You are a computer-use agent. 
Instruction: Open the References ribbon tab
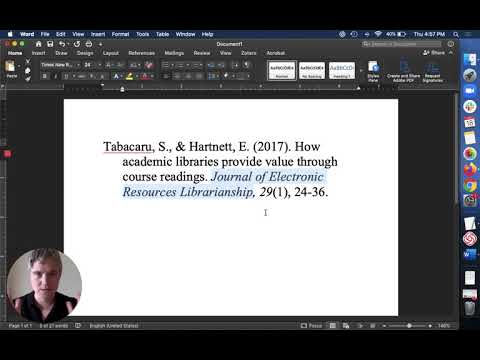point(141,53)
